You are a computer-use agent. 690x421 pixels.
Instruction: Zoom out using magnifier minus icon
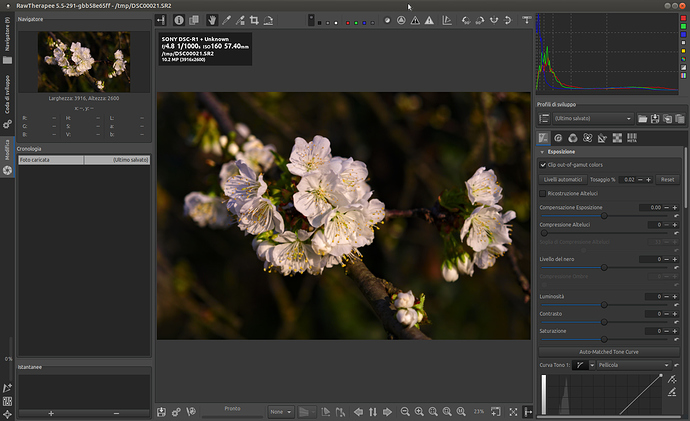[x=405, y=411]
